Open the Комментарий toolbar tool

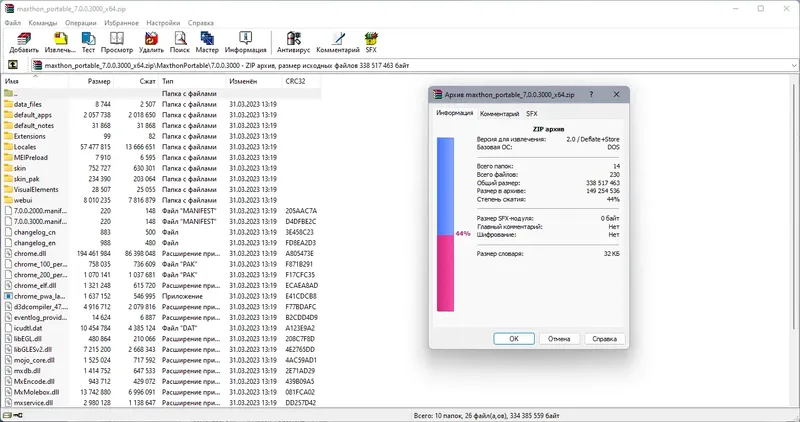[x=338, y=42]
